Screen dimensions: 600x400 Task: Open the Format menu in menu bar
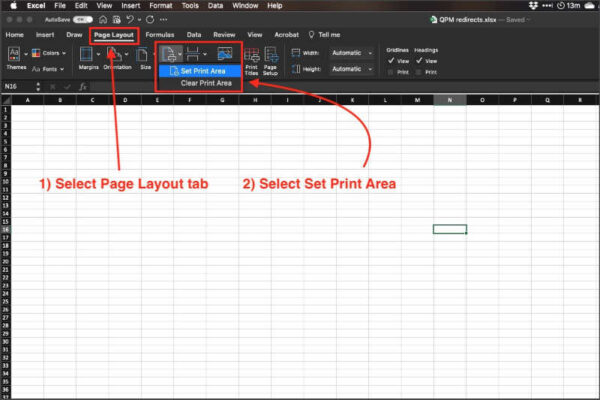161,5
